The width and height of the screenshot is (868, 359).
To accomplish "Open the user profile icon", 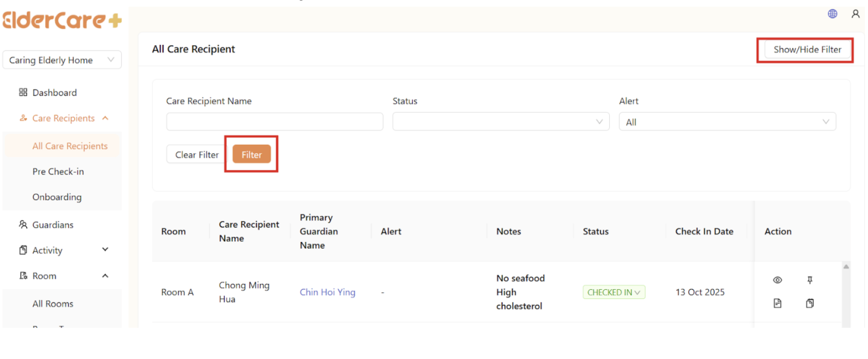I will click(x=855, y=14).
